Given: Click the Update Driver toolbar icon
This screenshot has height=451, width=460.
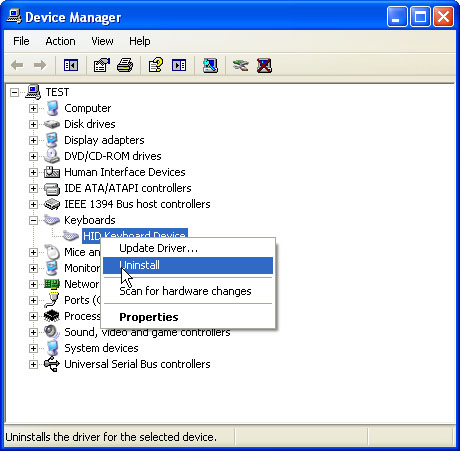Looking at the screenshot, I should 241,65.
